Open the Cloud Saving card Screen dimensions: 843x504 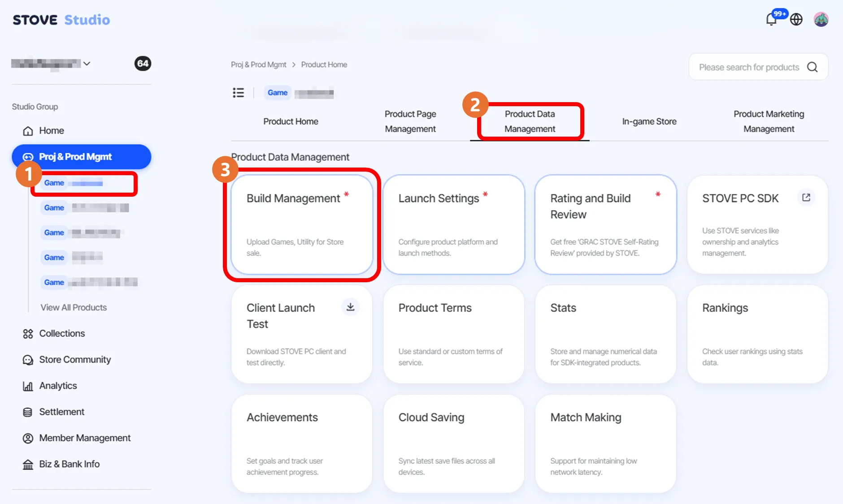(x=454, y=444)
